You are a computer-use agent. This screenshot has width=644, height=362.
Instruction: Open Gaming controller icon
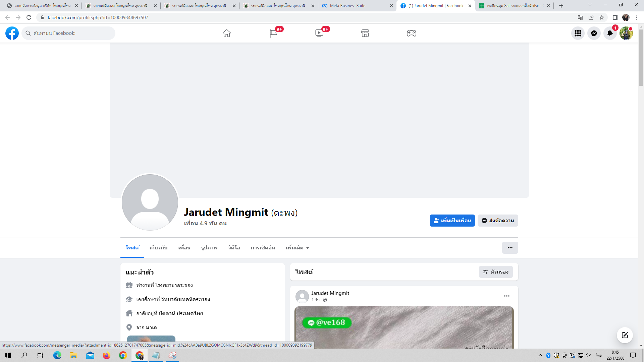(x=412, y=33)
